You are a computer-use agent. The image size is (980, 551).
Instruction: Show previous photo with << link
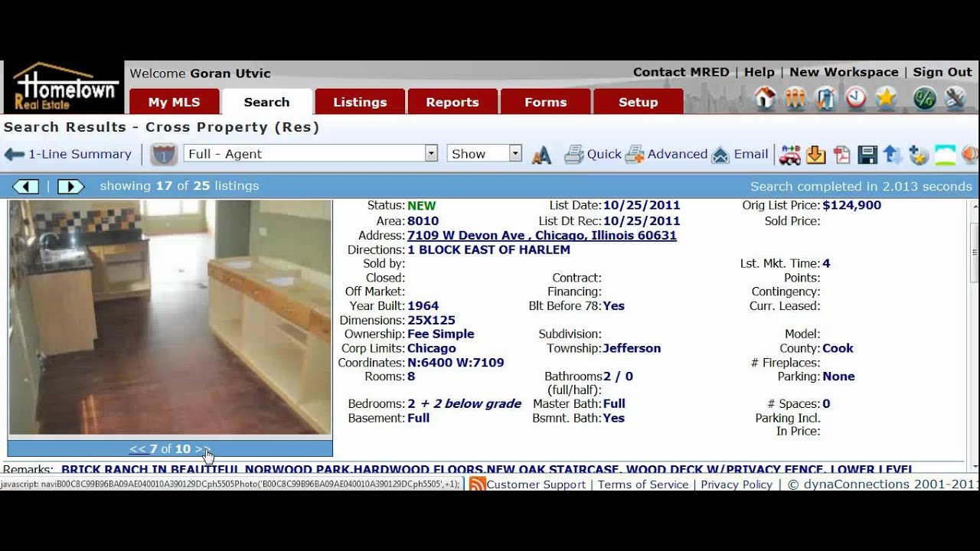(137, 449)
